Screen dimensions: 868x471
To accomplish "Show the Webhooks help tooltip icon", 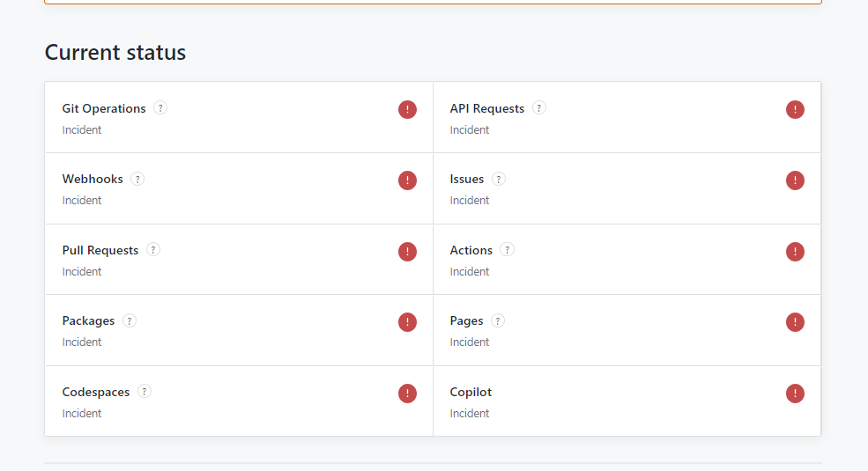I will pyautogui.click(x=137, y=179).
